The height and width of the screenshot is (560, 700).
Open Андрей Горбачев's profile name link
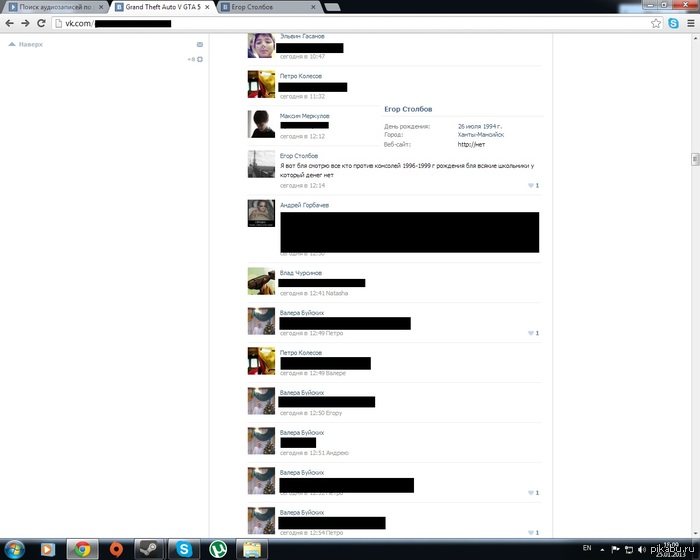[x=304, y=205]
